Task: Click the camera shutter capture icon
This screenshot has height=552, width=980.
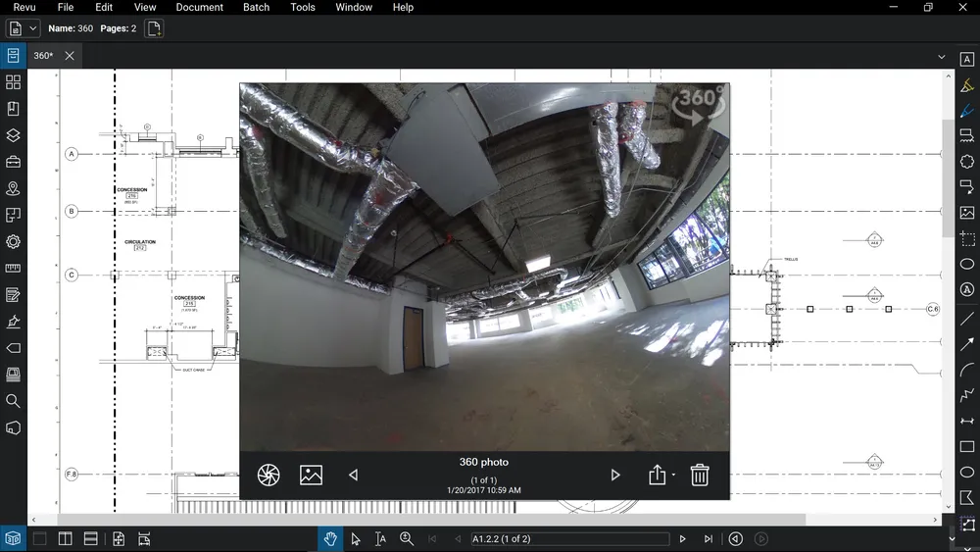Action: coord(269,476)
